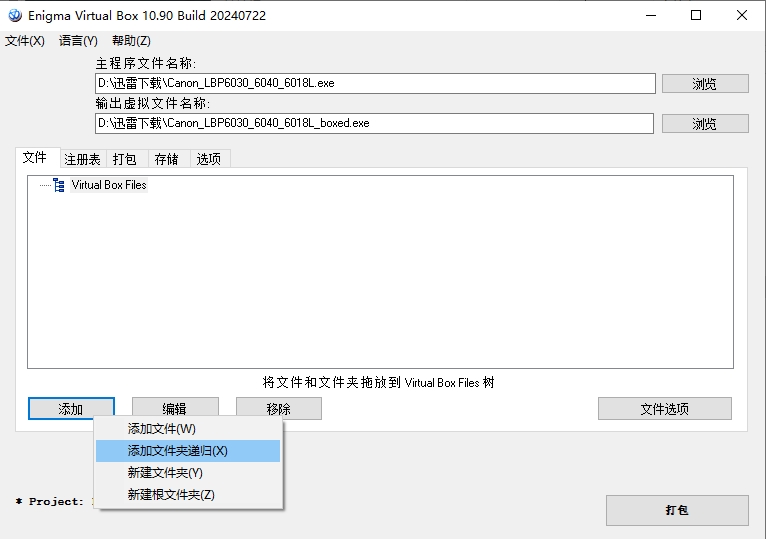Screen dimensions: 766x539
Task: Open the 文件(X) menu
Action: [x=25, y=41]
